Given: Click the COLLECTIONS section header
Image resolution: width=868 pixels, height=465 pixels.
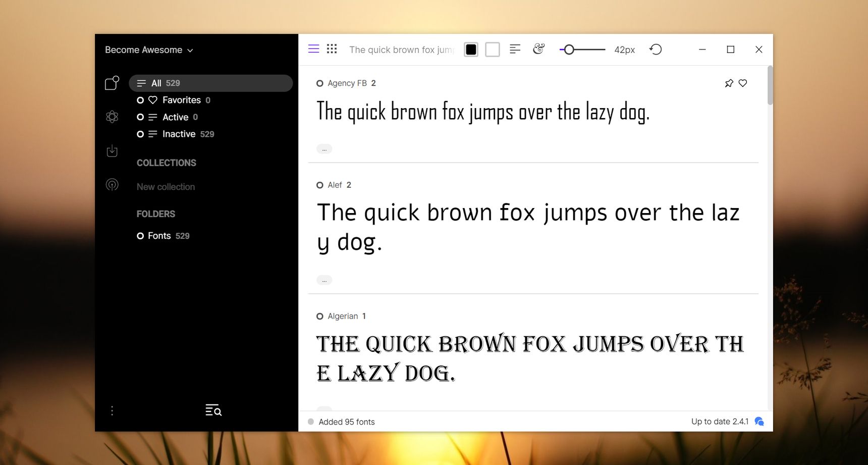Looking at the screenshot, I should tap(167, 163).
